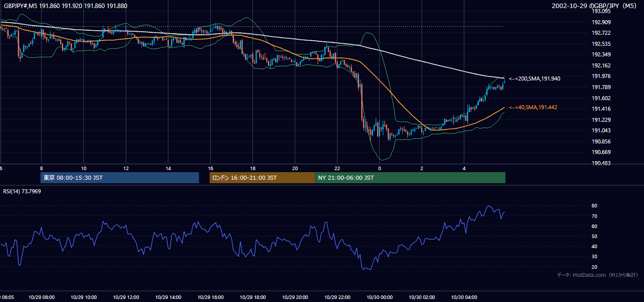
Task: Click hour label 22 under price chart
Action: click(x=337, y=168)
